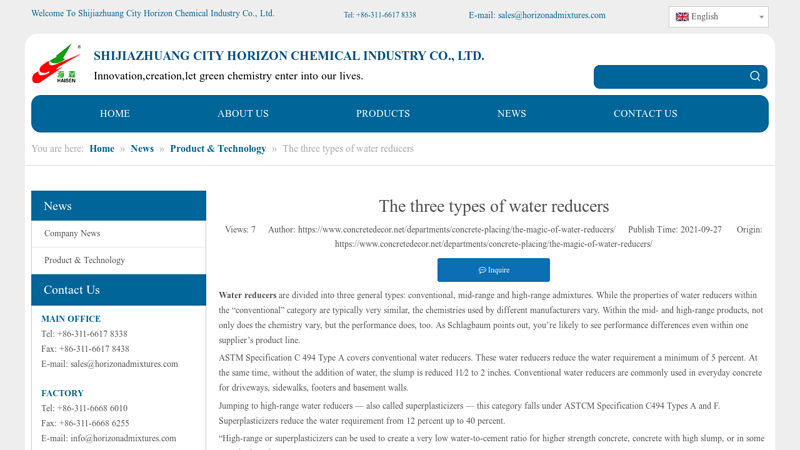800x450 pixels.
Task: Click the bold Water reducers link in article
Action: click(x=247, y=295)
